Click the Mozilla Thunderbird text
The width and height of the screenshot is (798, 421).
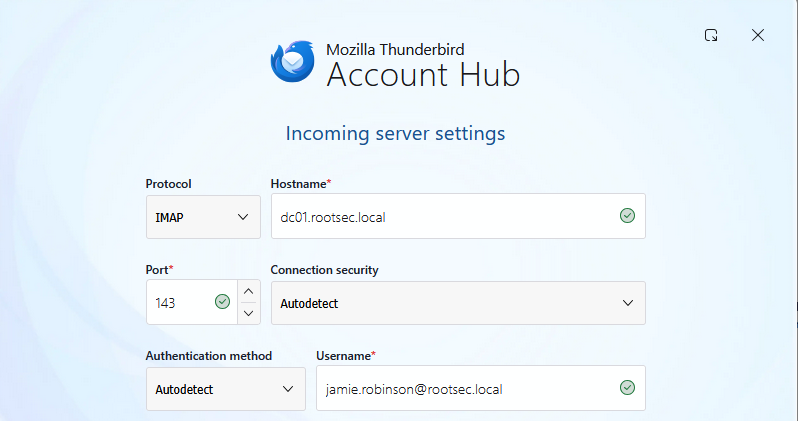click(x=395, y=49)
